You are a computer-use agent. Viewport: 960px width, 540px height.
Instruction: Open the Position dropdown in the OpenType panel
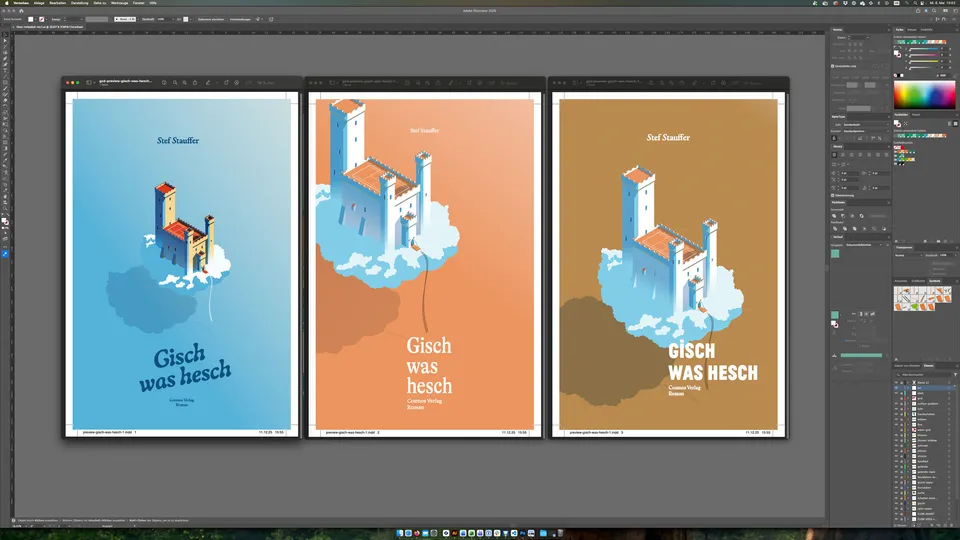coord(866,131)
